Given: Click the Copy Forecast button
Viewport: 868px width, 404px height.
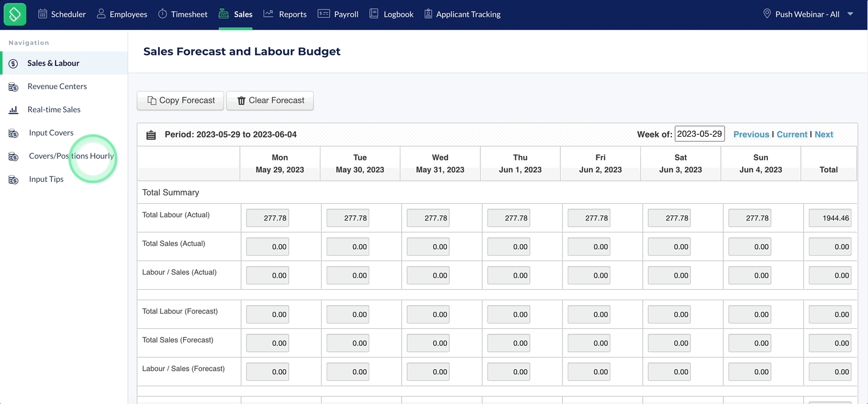Looking at the screenshot, I should click(181, 101).
